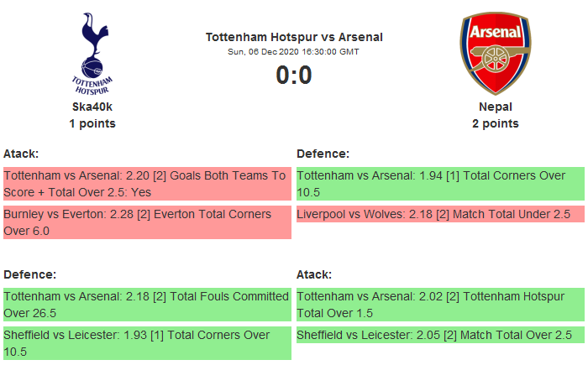Select the Nepal player name
This screenshot has width=588, height=386.
(x=496, y=107)
